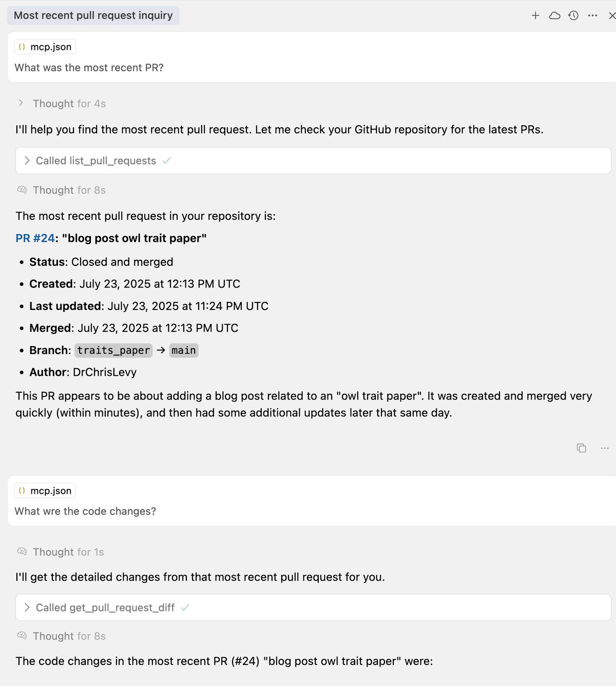Screen dimensions: 616x686
Task: Open the three-dot menu beside the copy icon
Action: pos(605,448)
